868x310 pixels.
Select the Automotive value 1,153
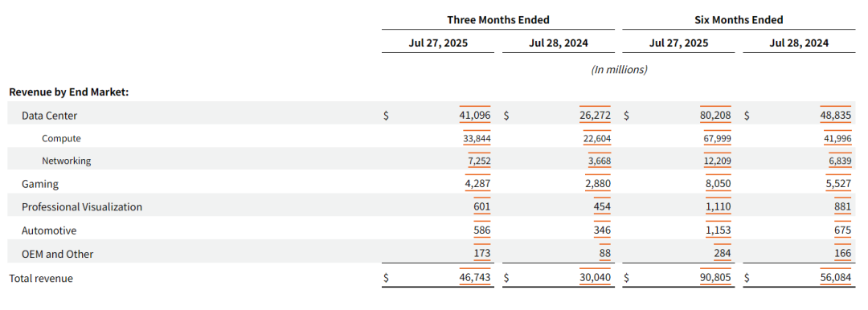719,230
